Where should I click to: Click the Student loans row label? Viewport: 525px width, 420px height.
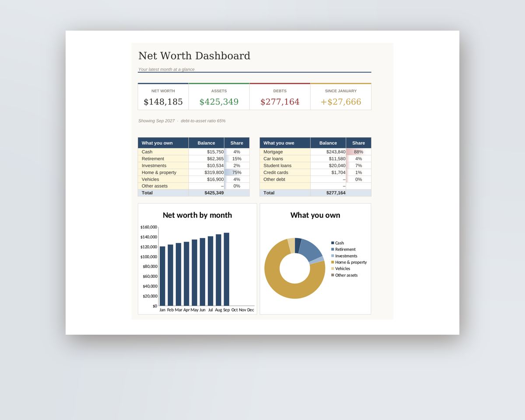click(285, 166)
